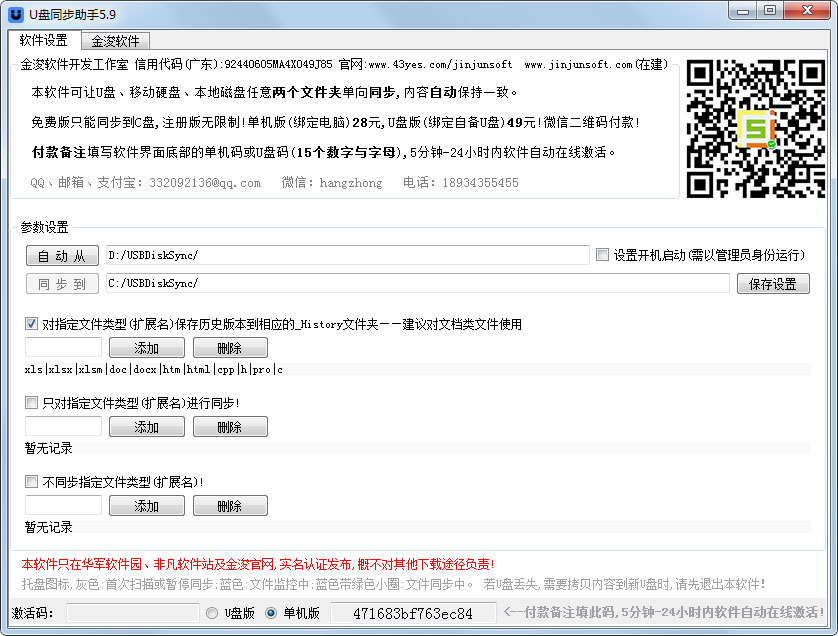Check the 不同步指定文件类型 checkbox
The height and width of the screenshot is (636, 838).
[32, 482]
